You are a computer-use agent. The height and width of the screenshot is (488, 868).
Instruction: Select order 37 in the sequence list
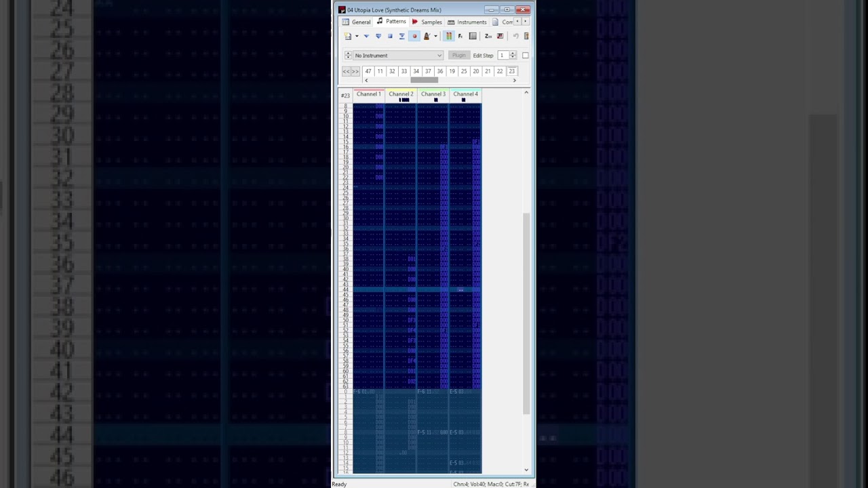click(428, 71)
